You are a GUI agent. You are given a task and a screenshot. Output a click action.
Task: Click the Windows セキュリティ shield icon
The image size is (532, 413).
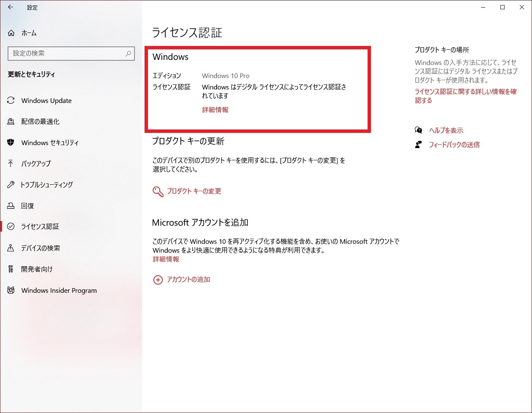(x=11, y=143)
